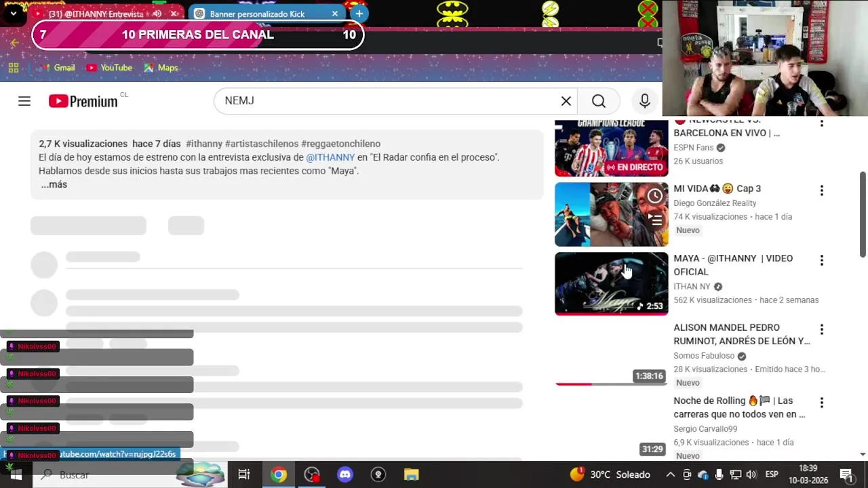This screenshot has width=868, height=488.
Task: Open the YouTube hamburger guide menu
Action: (24, 101)
